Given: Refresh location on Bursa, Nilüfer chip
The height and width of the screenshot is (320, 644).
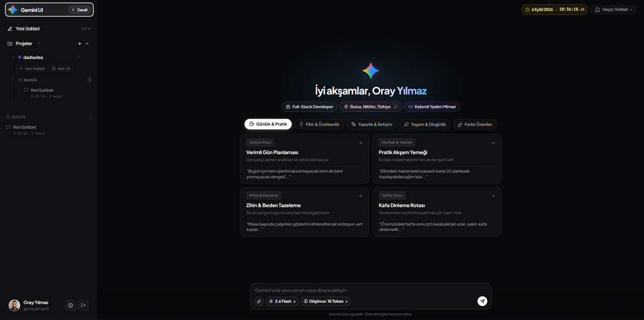Looking at the screenshot, I should pyautogui.click(x=395, y=107).
